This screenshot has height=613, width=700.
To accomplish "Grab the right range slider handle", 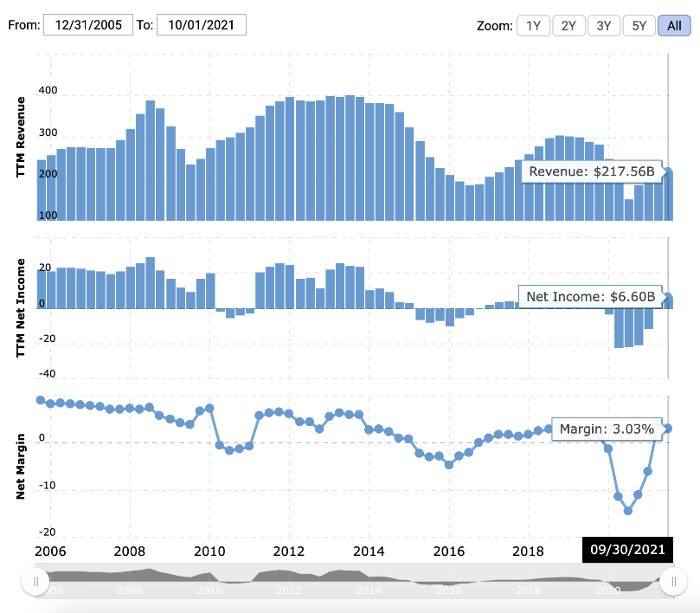I will click(671, 583).
